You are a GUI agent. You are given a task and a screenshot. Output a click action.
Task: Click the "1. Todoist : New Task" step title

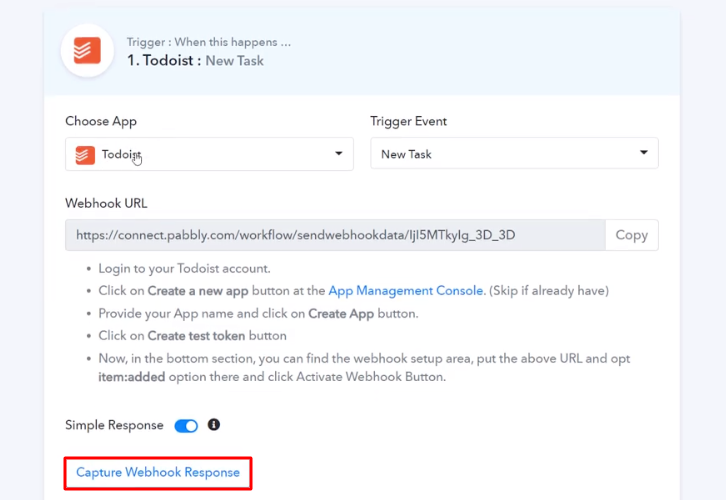point(194,61)
